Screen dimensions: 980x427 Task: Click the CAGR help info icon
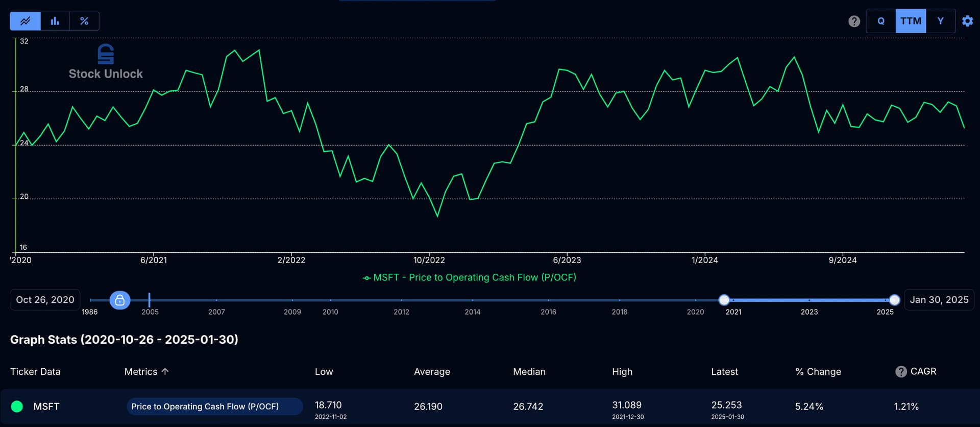pos(901,371)
